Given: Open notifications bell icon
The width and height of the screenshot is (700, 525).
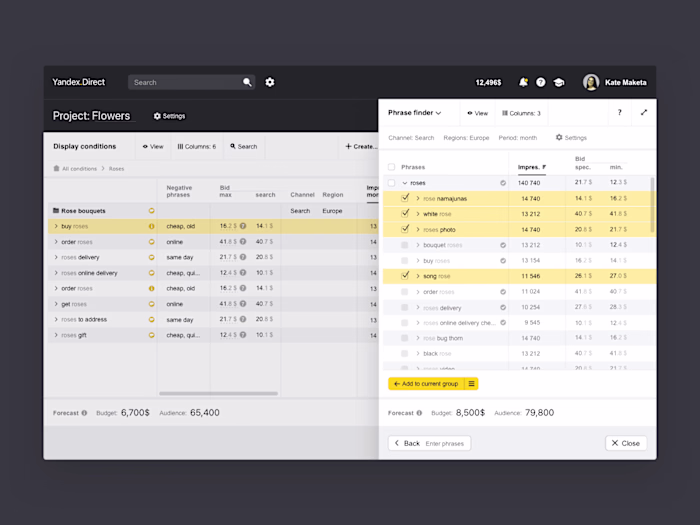Looking at the screenshot, I should tap(523, 82).
